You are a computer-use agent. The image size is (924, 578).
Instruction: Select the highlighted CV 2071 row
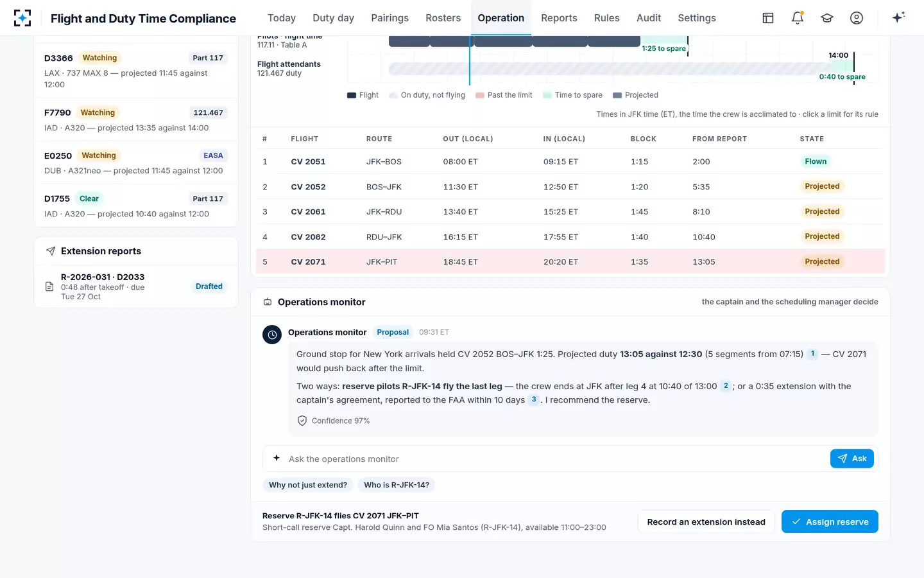570,262
